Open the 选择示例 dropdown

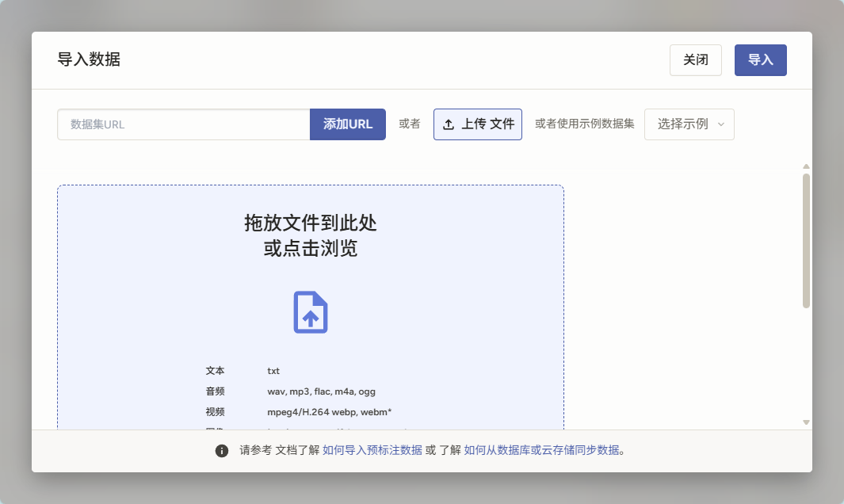(x=689, y=124)
